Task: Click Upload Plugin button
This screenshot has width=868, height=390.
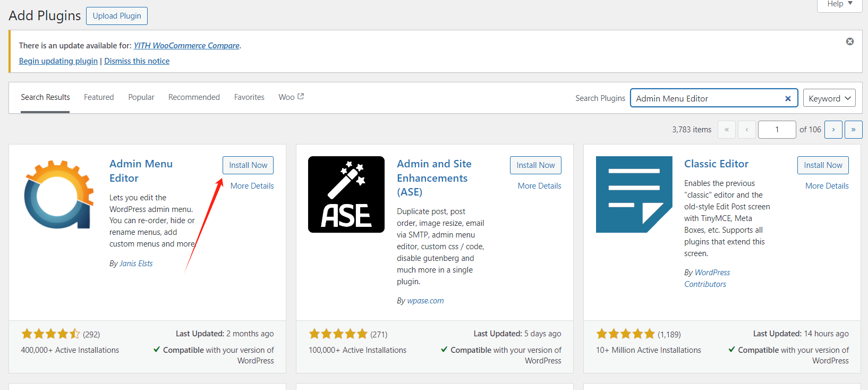Action: [x=117, y=16]
